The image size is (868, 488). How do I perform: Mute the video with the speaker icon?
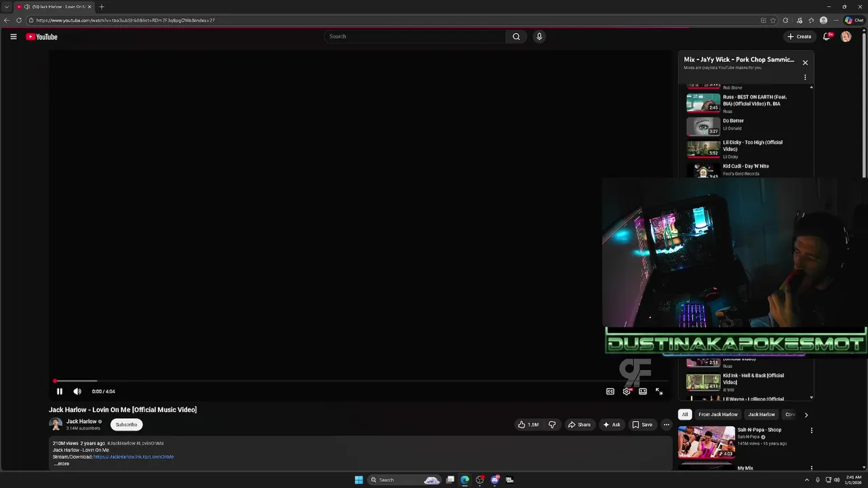(77, 391)
